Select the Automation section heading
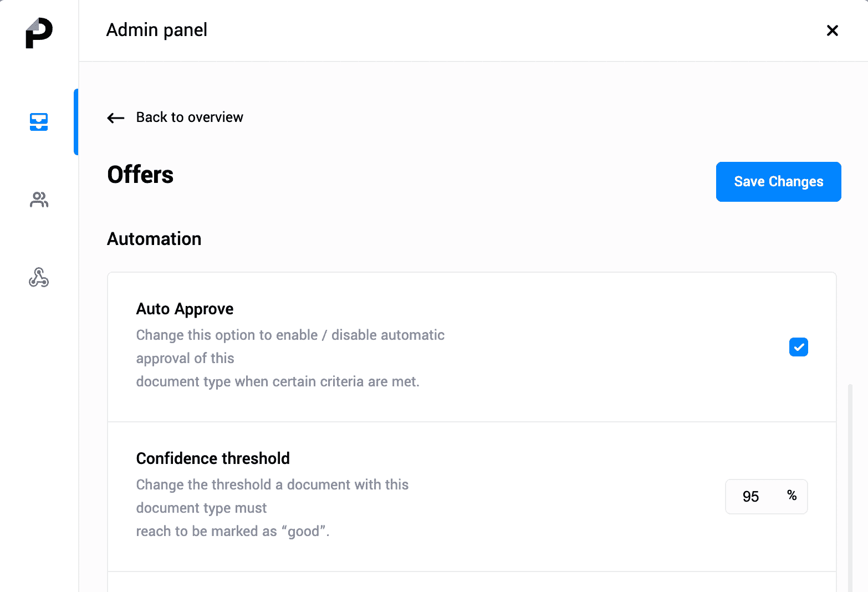Viewport: 868px width, 592px height. [154, 239]
